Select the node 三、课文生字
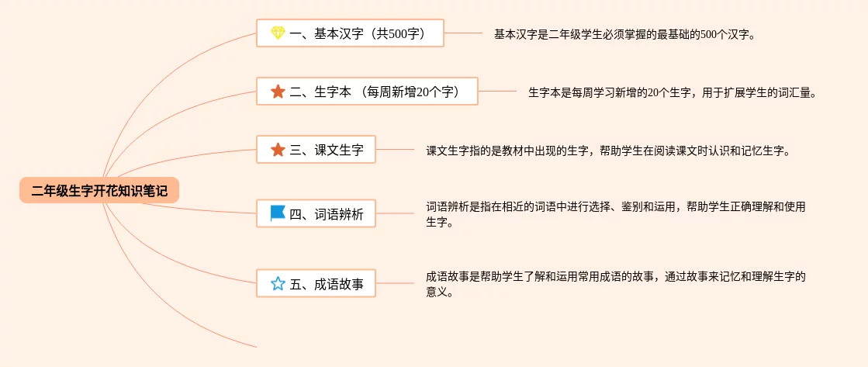868x367 pixels. (x=316, y=150)
